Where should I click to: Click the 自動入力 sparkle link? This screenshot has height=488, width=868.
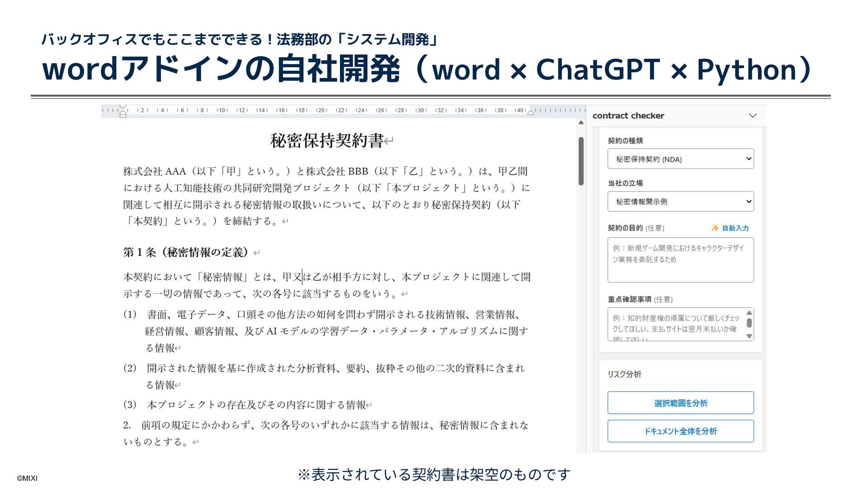click(x=730, y=228)
